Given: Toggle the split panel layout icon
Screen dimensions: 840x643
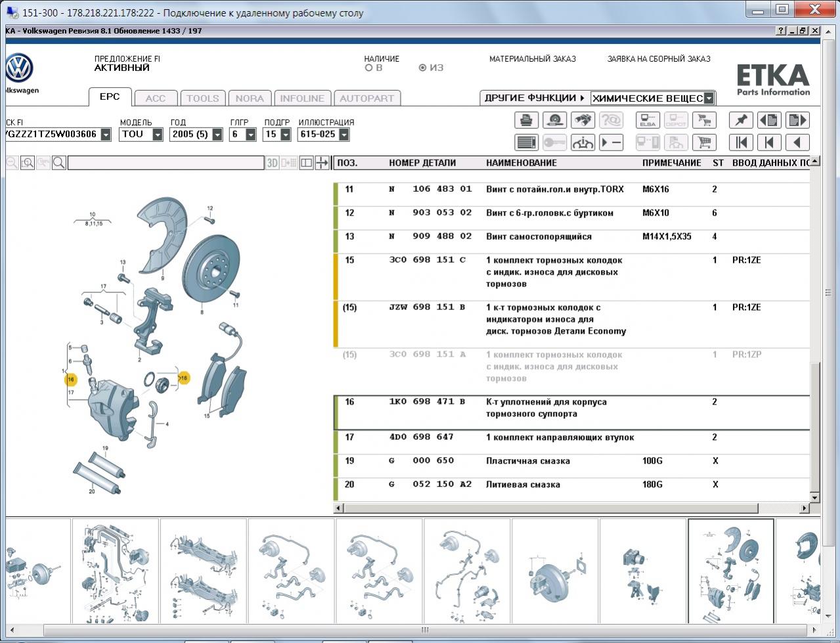Looking at the screenshot, I should pos(306,163).
